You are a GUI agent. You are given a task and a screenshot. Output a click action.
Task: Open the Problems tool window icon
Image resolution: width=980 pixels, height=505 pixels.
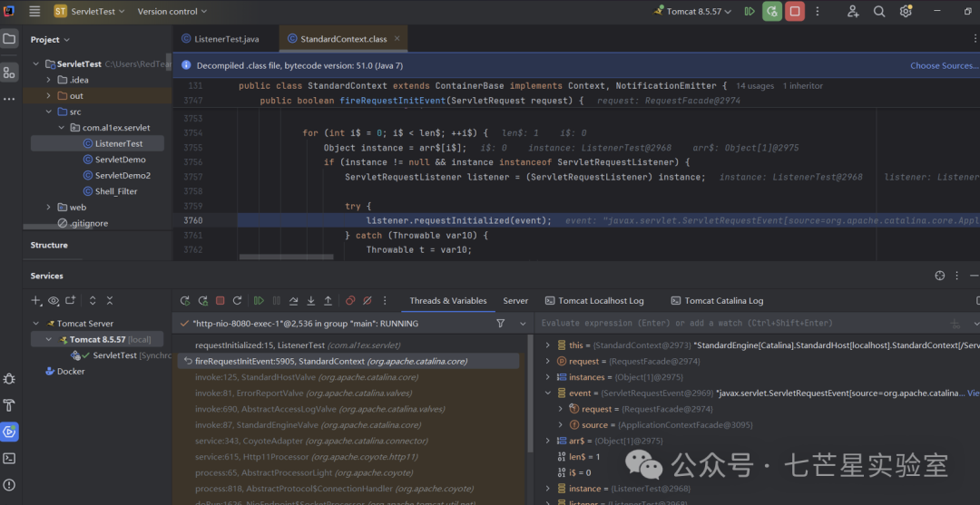[9, 484]
